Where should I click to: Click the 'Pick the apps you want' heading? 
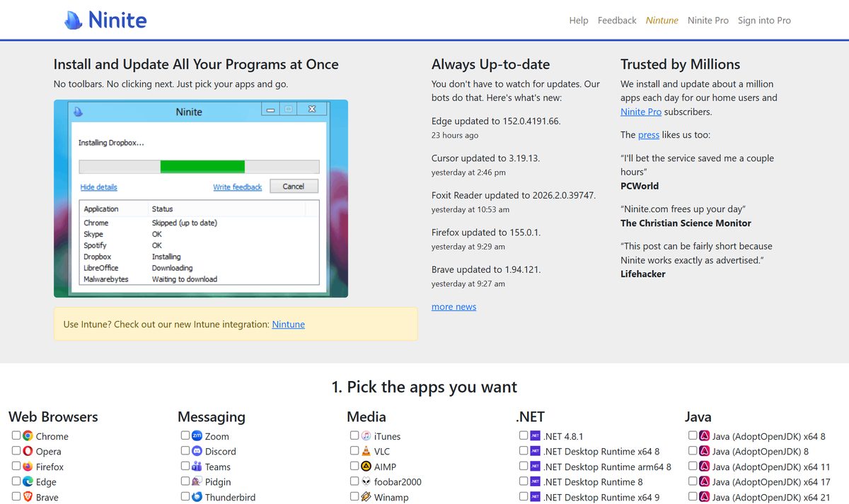coord(424,387)
